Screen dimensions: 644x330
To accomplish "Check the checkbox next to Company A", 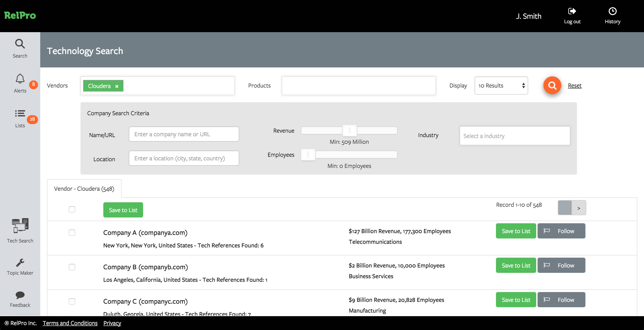I will [x=72, y=233].
